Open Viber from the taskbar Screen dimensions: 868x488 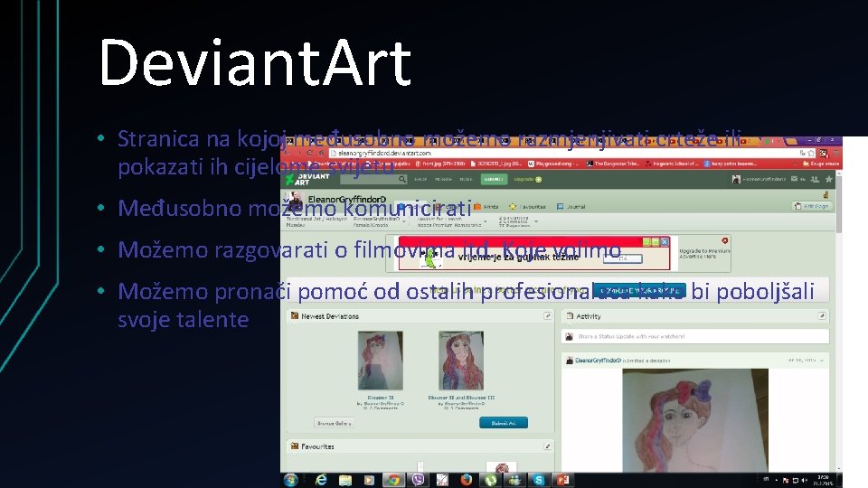tap(418, 480)
